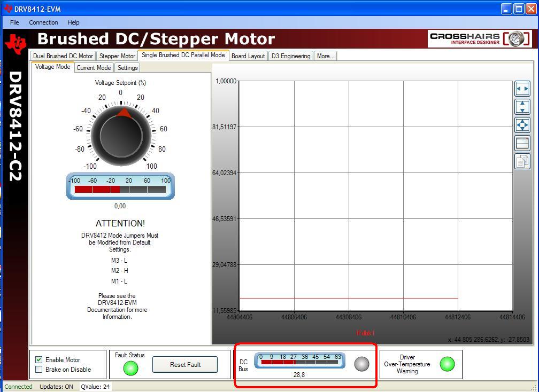Click the 11,55985 y-axis label
This screenshot has height=392, width=539.
coord(224,311)
